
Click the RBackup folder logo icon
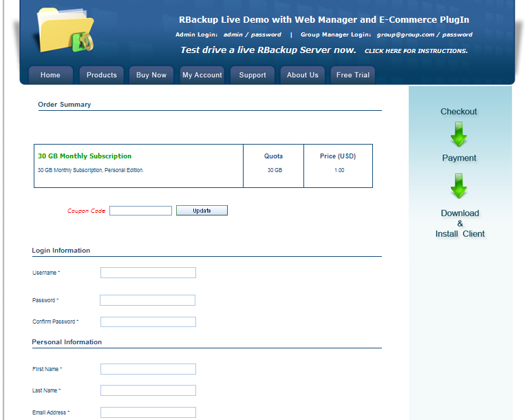click(x=65, y=30)
